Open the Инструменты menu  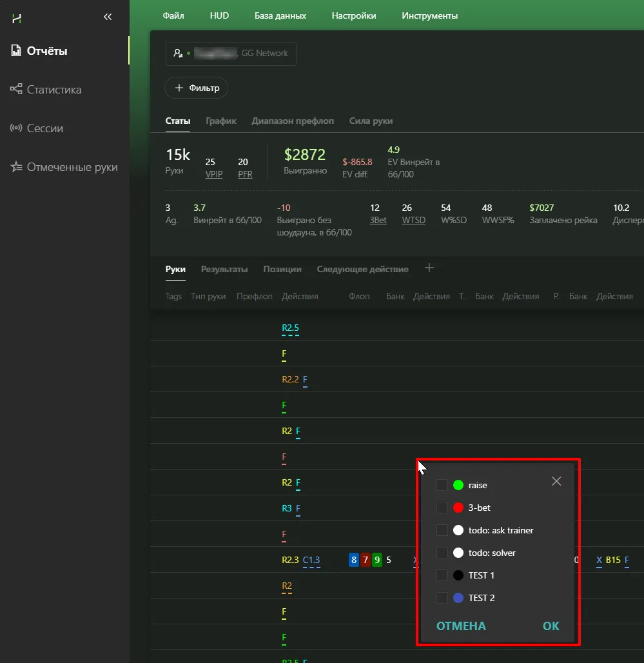click(x=429, y=15)
